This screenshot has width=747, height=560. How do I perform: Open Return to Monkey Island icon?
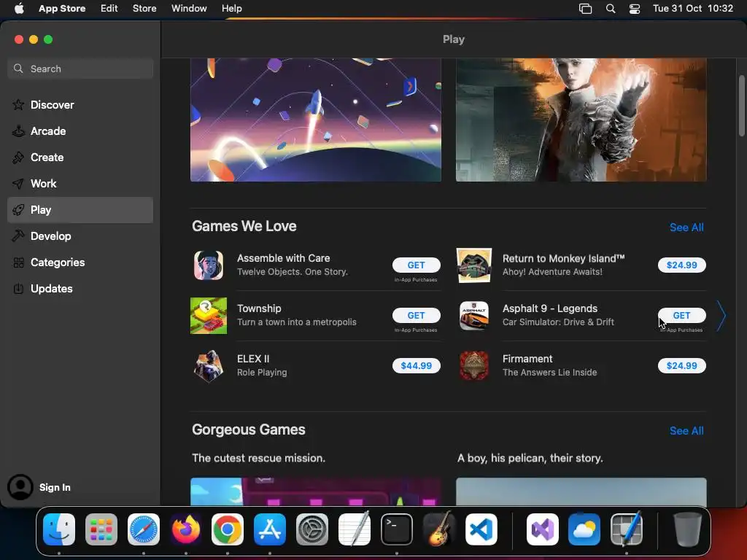(474, 265)
